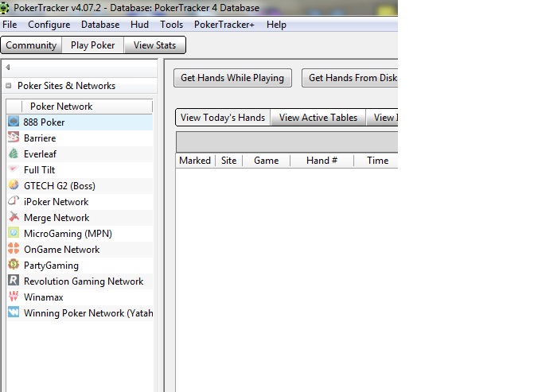Select Barriere in network list
The height and width of the screenshot is (392, 534).
click(80, 138)
